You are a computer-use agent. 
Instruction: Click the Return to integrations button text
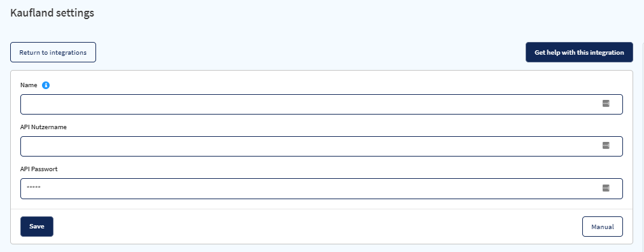tap(53, 53)
